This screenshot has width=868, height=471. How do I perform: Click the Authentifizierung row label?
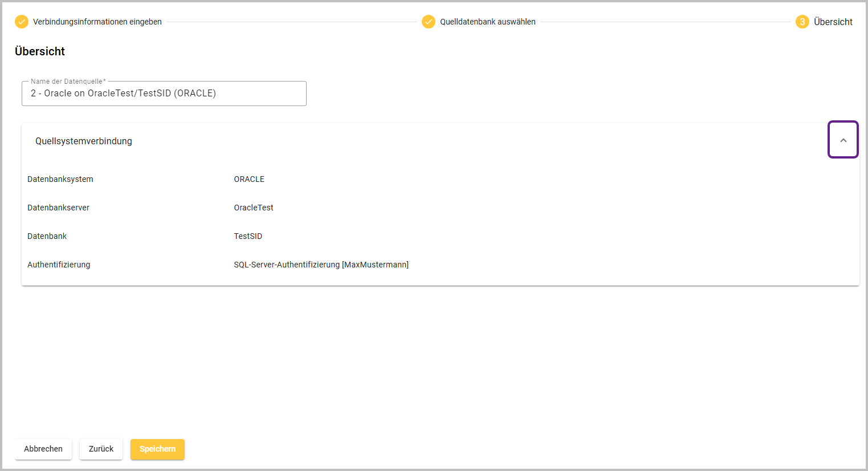click(59, 265)
